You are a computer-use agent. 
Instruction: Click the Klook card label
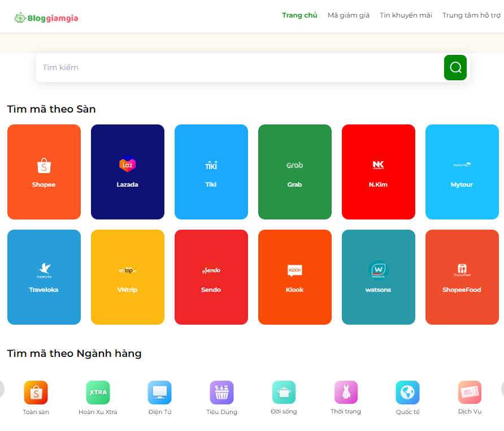(x=294, y=290)
